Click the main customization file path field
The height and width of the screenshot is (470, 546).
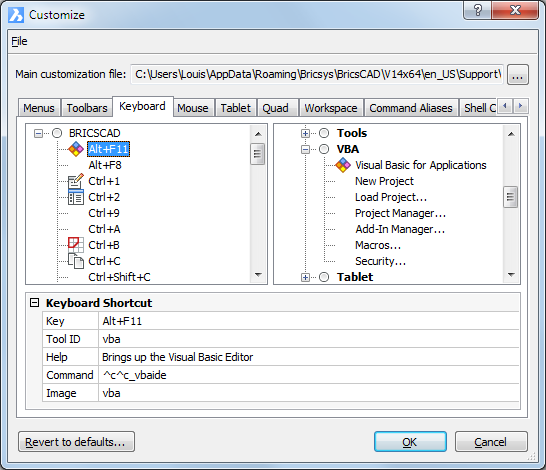(x=317, y=74)
